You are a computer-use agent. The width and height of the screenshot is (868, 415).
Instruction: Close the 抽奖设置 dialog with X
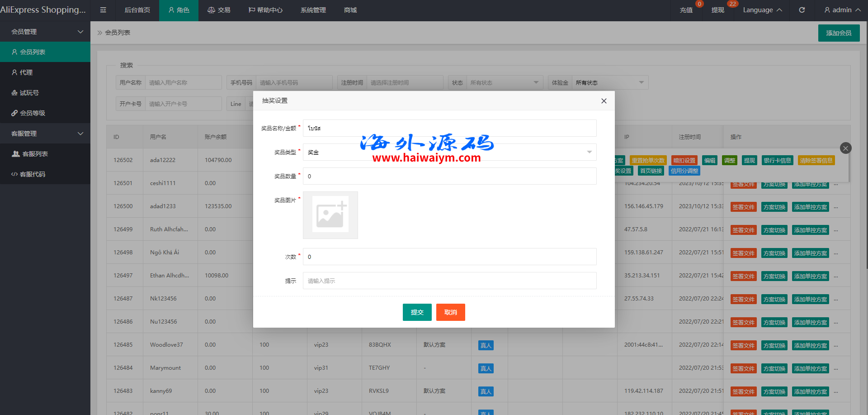[604, 101]
